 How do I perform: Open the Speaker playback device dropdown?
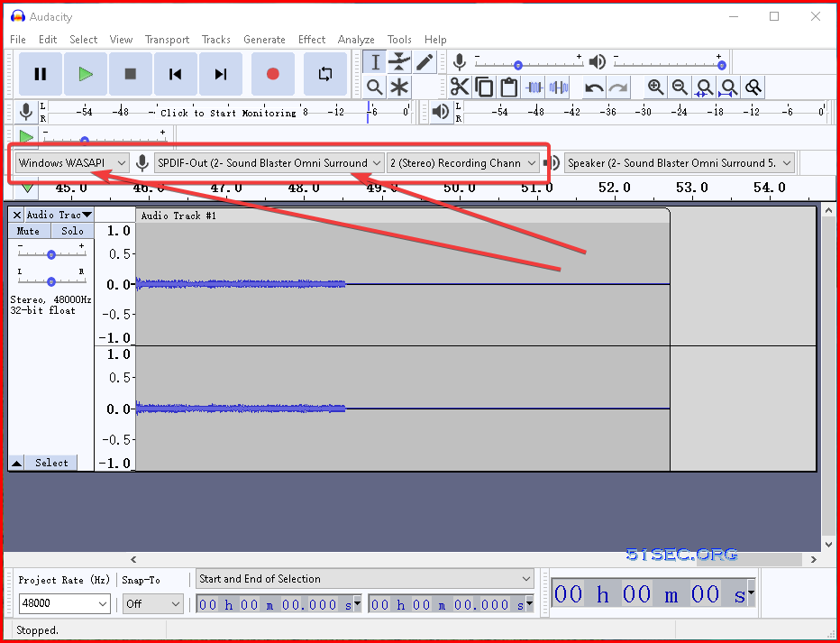[x=679, y=163]
